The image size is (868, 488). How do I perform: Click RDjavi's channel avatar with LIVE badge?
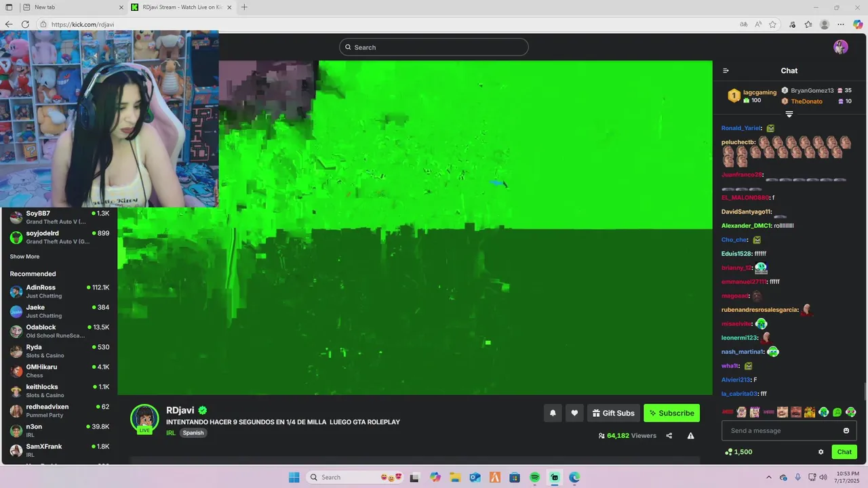tap(144, 419)
